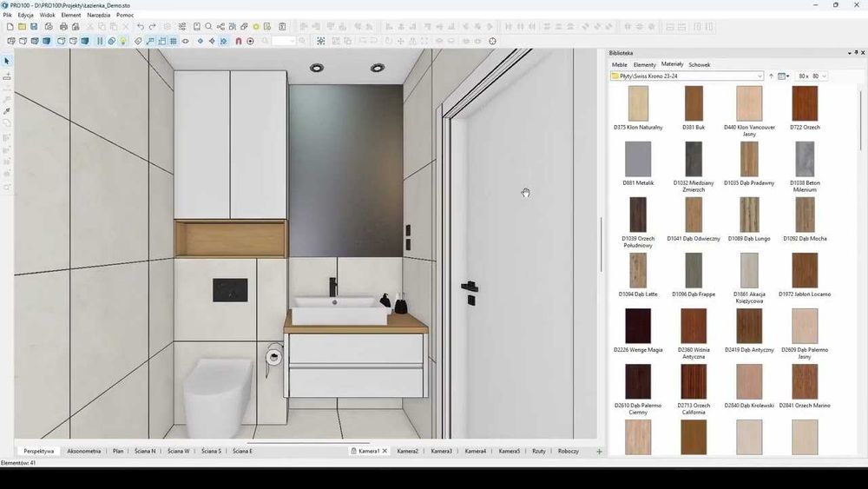Choose the D1038 Beton Milenium material thumbnail
The image size is (868, 489).
click(x=805, y=159)
